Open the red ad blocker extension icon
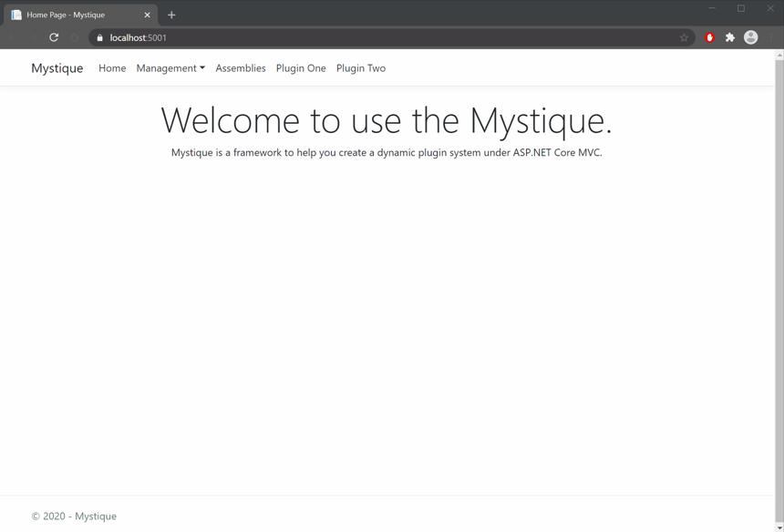The height and width of the screenshot is (532, 784). [709, 37]
